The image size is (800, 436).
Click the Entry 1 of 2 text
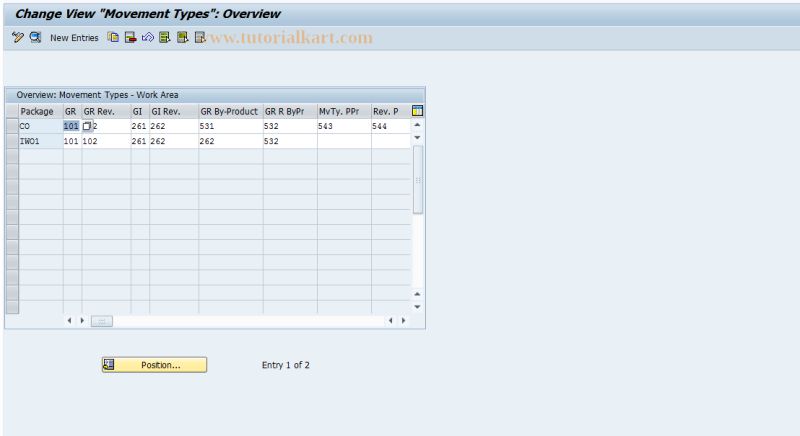tap(286, 365)
